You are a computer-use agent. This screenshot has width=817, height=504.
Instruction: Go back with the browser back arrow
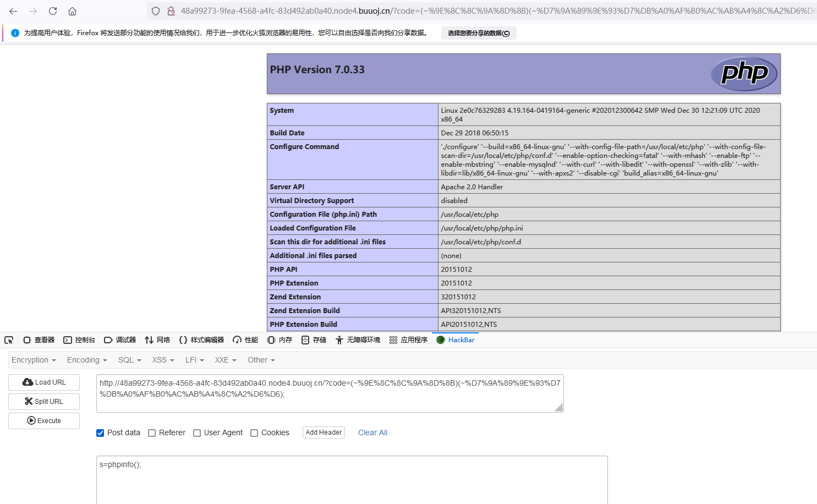pyautogui.click(x=13, y=11)
